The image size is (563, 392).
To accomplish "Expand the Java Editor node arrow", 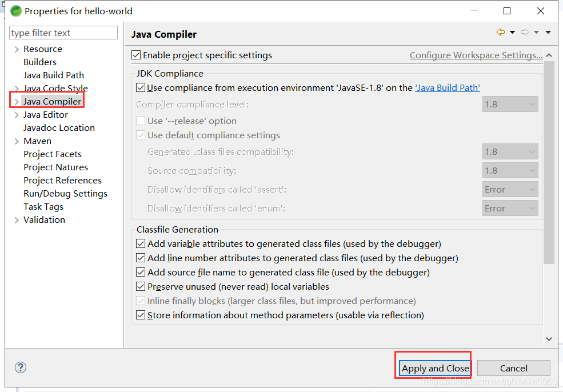I will pos(17,115).
